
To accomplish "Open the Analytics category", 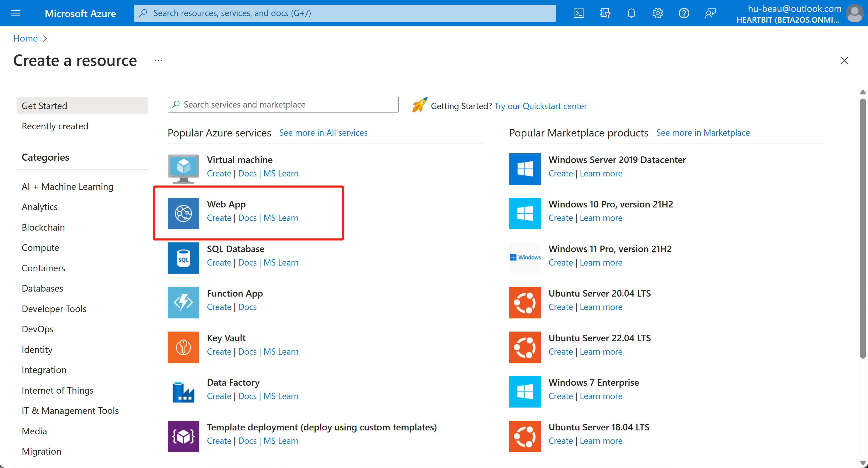I will [39, 207].
